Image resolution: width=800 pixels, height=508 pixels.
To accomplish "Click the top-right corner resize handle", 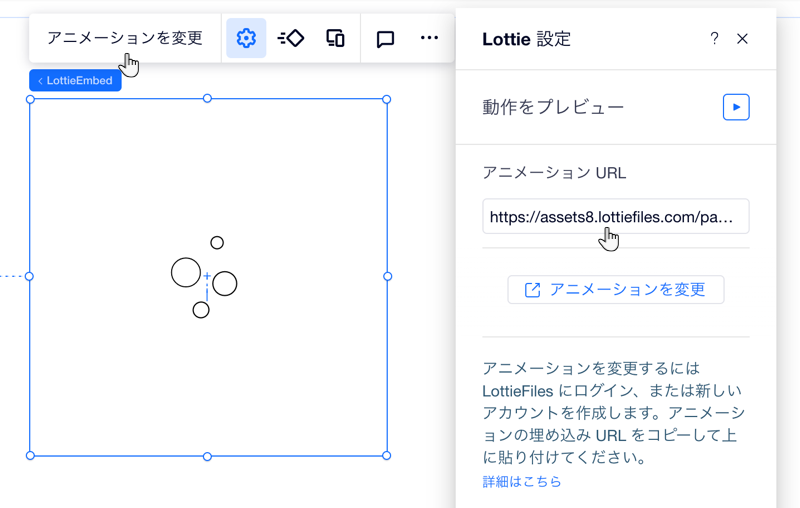I will (387, 99).
